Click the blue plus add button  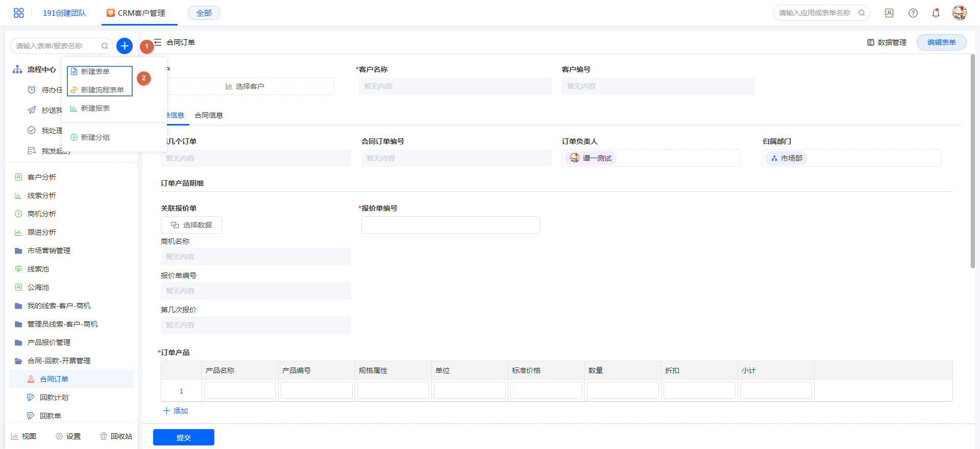(x=125, y=46)
